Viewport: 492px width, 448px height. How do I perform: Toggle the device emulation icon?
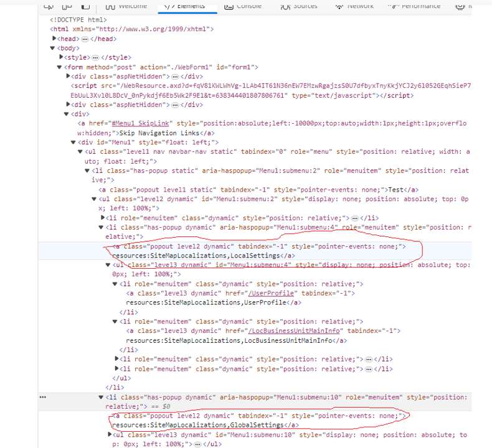click(x=67, y=6)
